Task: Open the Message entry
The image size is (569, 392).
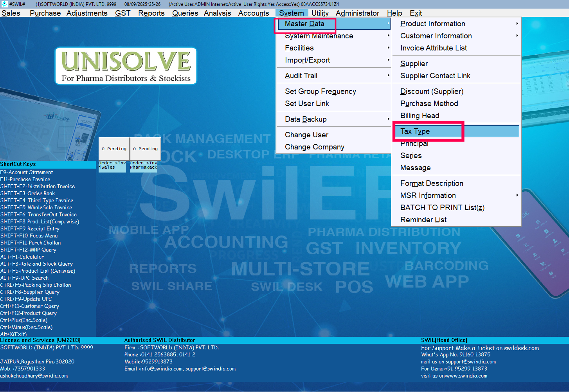Action: 456,168
